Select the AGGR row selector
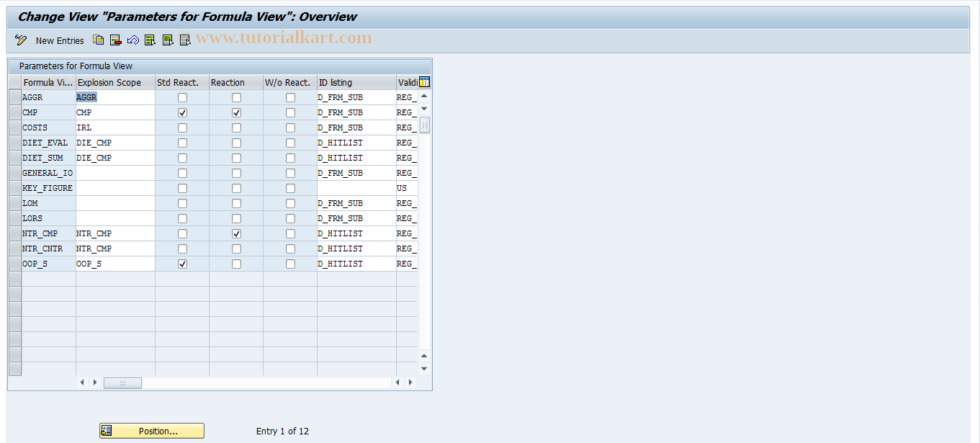Screen dimensions: 980x443 coord(15,97)
